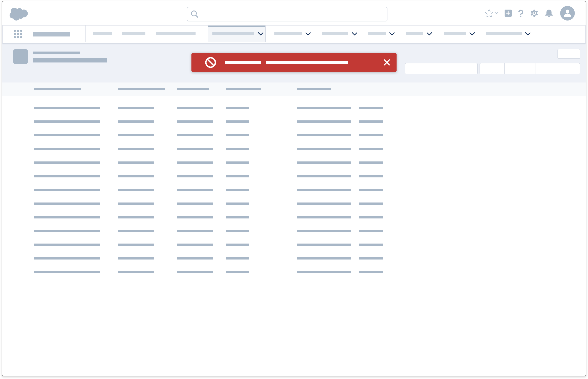Click the favorites star icon

coord(489,13)
